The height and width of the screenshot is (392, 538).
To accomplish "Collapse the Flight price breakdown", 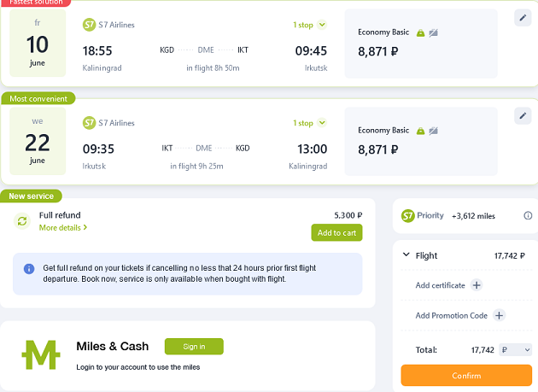I will pyautogui.click(x=406, y=255).
